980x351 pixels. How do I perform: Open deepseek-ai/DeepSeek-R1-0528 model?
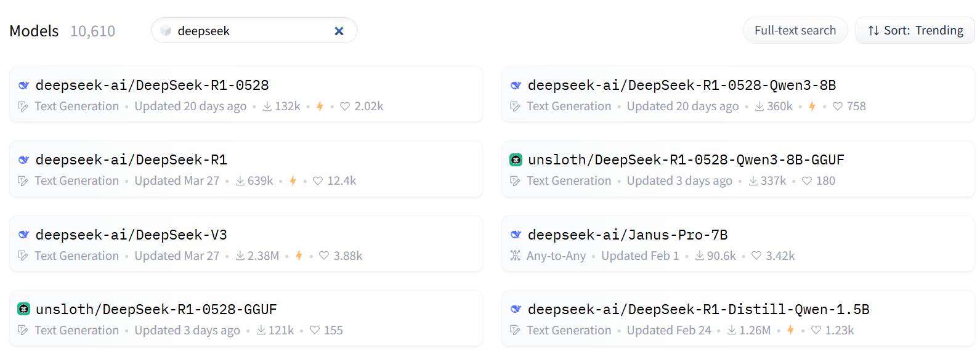[246, 94]
